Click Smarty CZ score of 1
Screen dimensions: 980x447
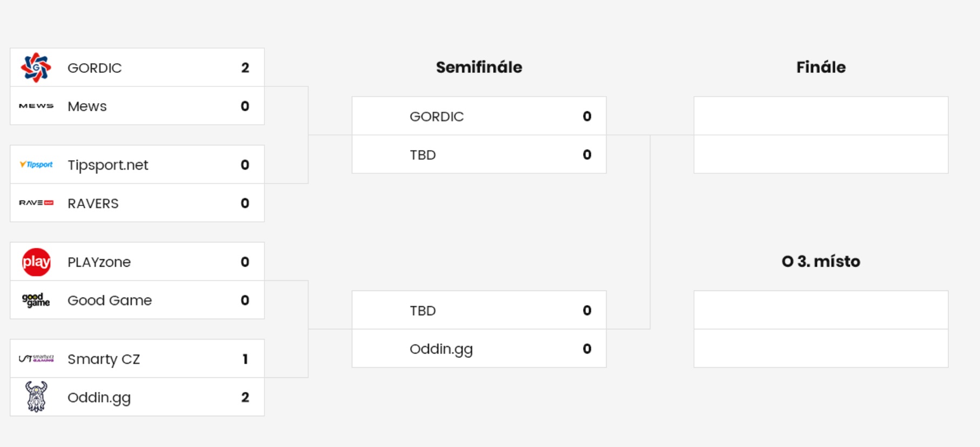(x=245, y=359)
